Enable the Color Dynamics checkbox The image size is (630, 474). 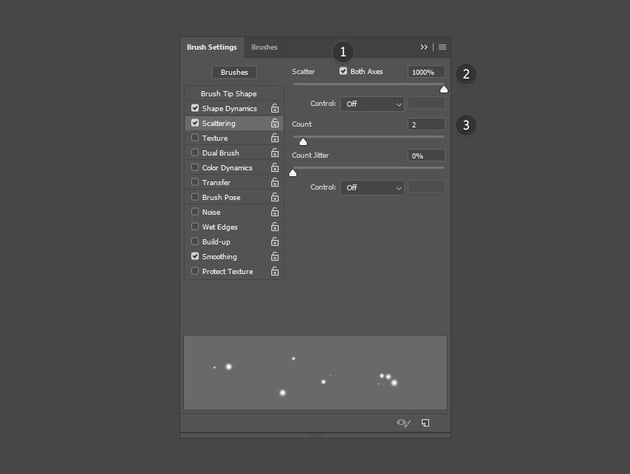(195, 167)
